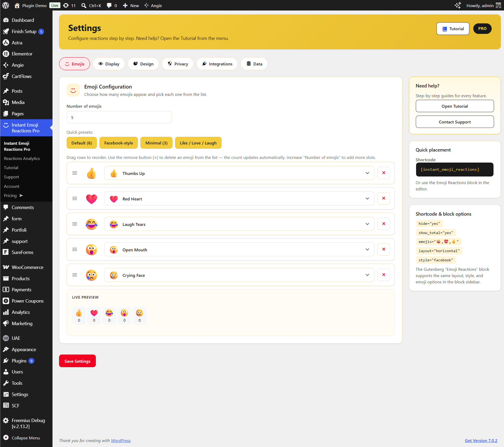Apply the Facebook-style preset
This screenshot has height=447, width=504.
[x=119, y=143]
